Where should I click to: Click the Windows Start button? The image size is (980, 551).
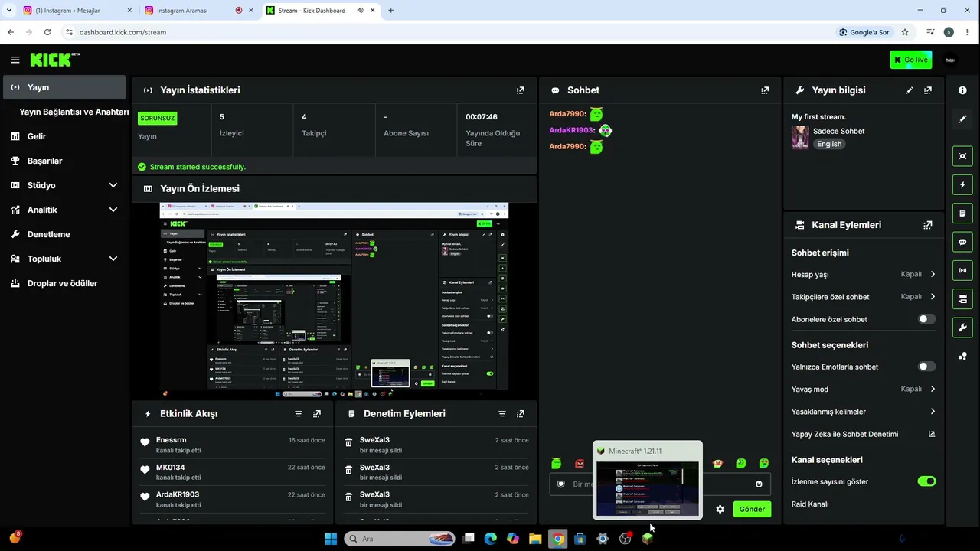[331, 539]
